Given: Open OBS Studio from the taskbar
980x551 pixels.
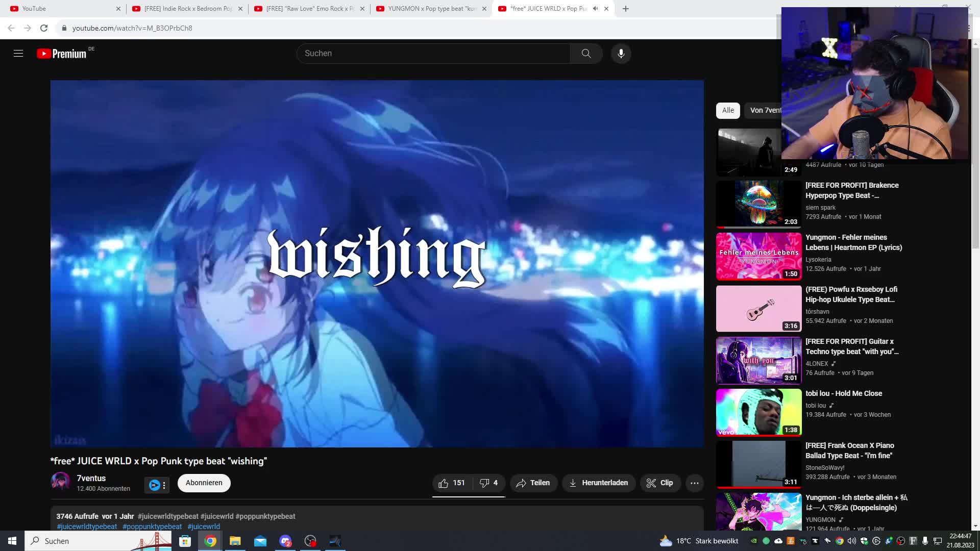Looking at the screenshot, I should 310,541.
